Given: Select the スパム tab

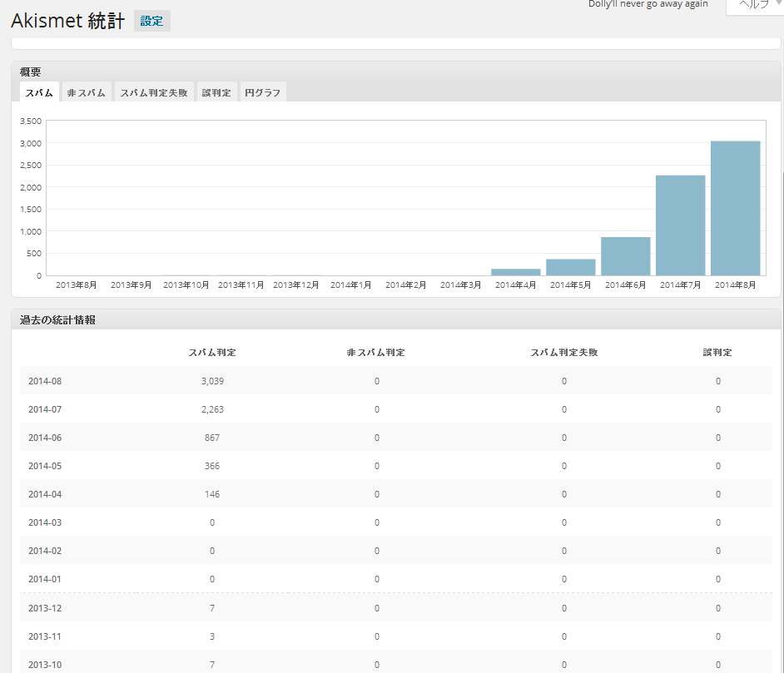Looking at the screenshot, I should pos(39,92).
